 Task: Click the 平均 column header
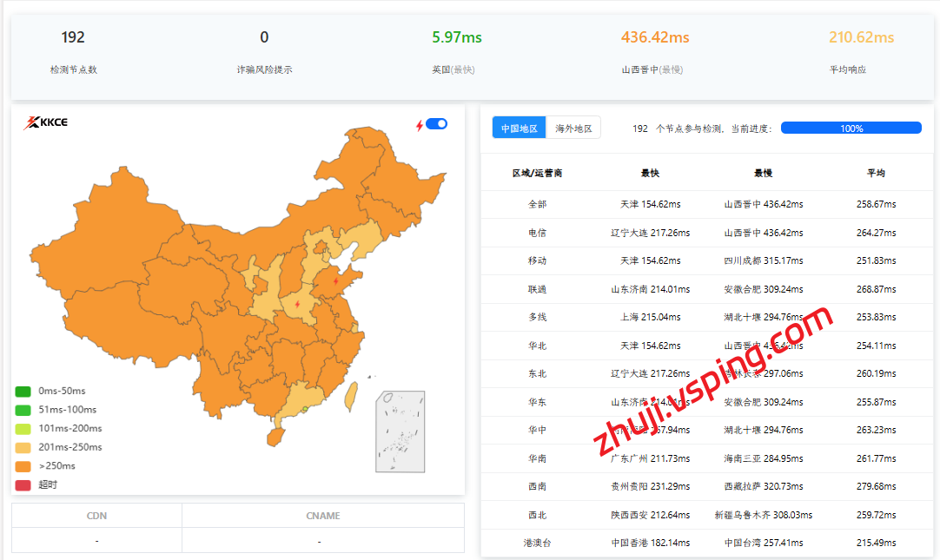coord(876,173)
